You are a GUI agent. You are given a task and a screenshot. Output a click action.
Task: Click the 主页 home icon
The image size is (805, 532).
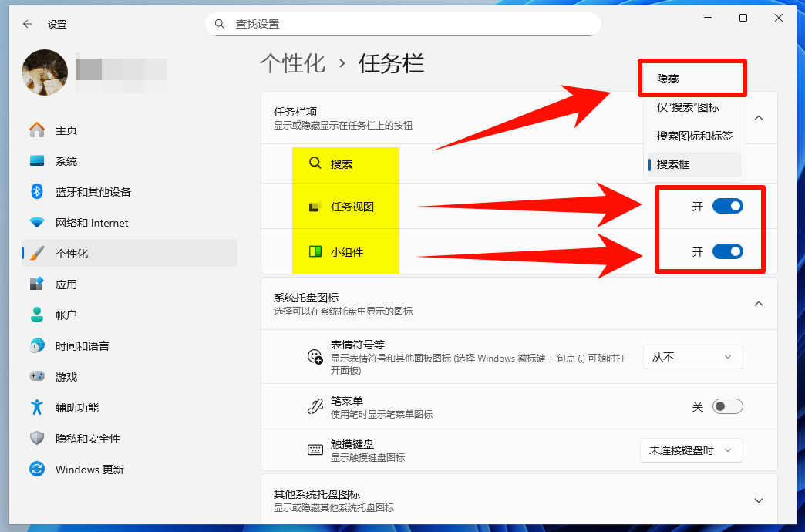(37, 130)
